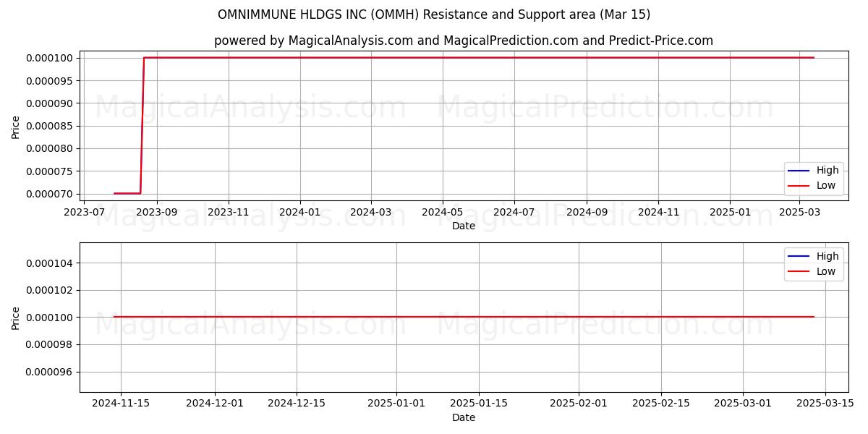Click the top chart x-axis label 2023-09
Screen dimensions: 868x434
(x=157, y=212)
